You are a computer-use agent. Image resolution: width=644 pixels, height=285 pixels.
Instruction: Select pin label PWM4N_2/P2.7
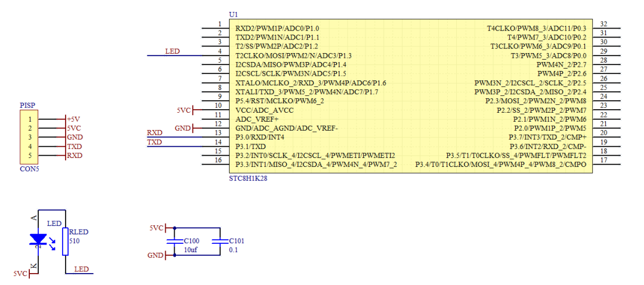click(x=562, y=64)
